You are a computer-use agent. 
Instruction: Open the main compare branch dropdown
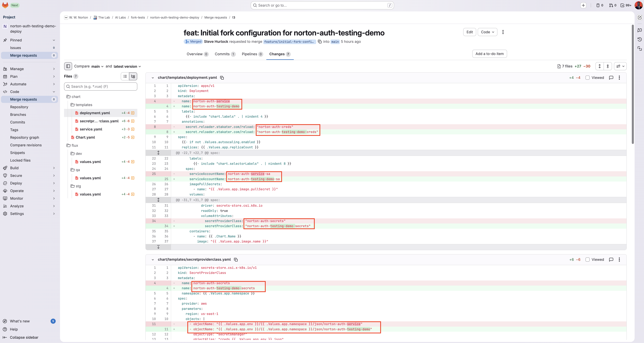tap(97, 66)
